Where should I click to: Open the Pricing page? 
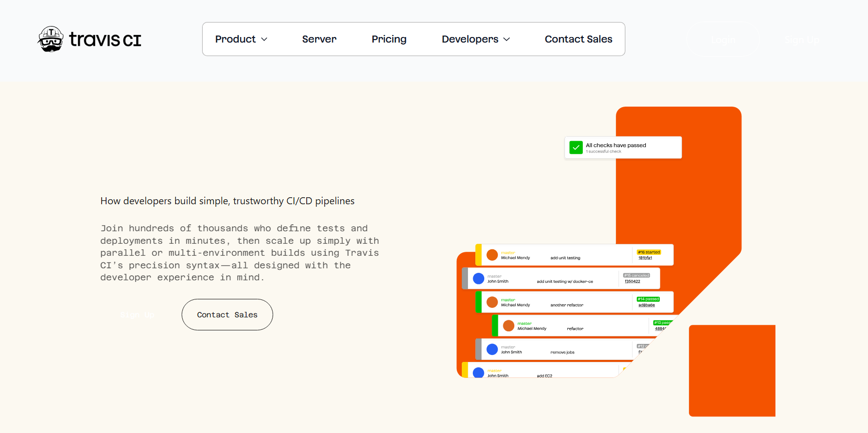[389, 39]
